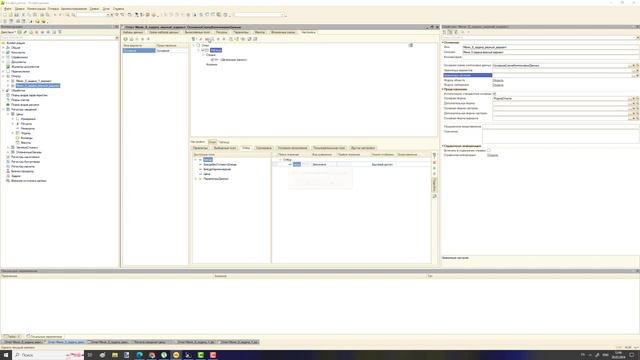Screen dimensions: 640x360
Task: Open the Сортировка settings tab
Action: point(264,148)
